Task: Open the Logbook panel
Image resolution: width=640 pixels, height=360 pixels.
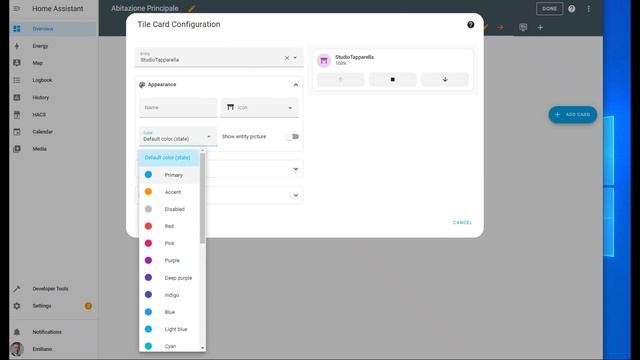Action: point(53,80)
